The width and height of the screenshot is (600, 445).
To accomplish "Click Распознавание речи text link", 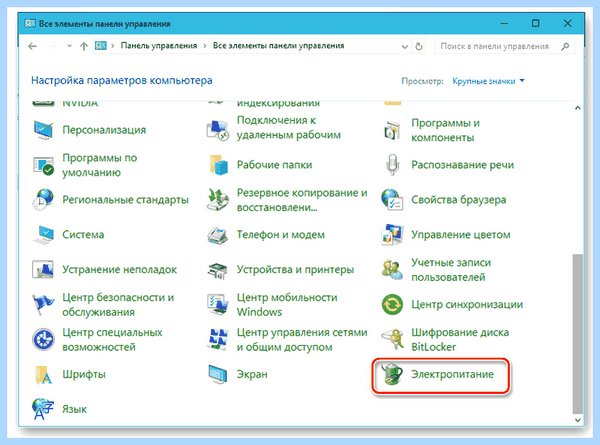I will pos(463,165).
